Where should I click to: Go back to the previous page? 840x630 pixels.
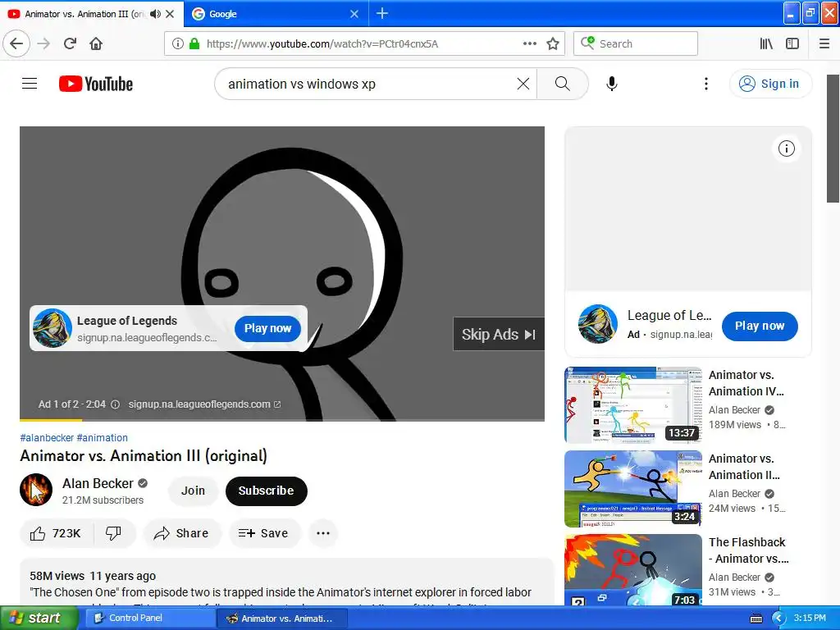(16, 43)
